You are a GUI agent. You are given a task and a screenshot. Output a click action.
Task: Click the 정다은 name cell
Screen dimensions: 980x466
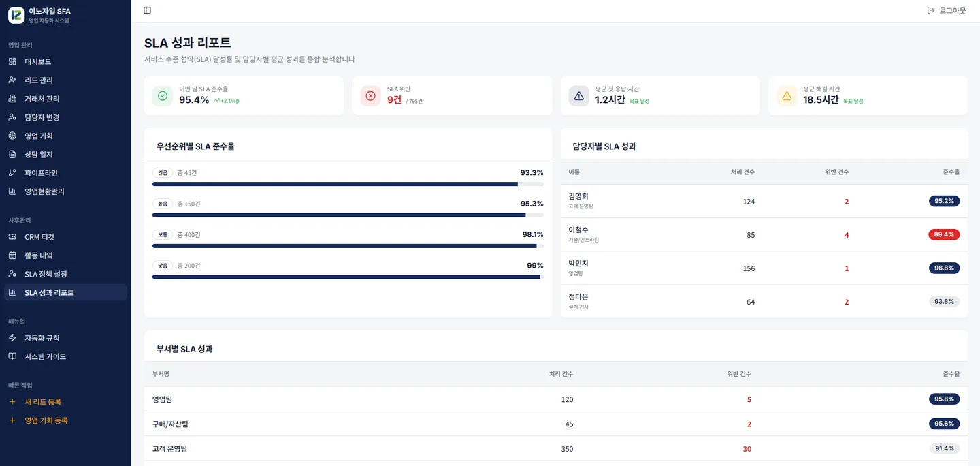point(578,297)
